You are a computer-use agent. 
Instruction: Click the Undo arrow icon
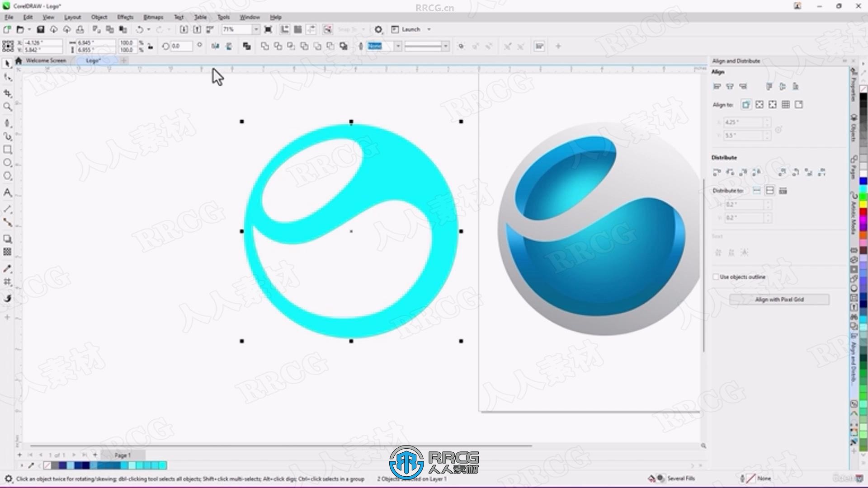tap(140, 29)
